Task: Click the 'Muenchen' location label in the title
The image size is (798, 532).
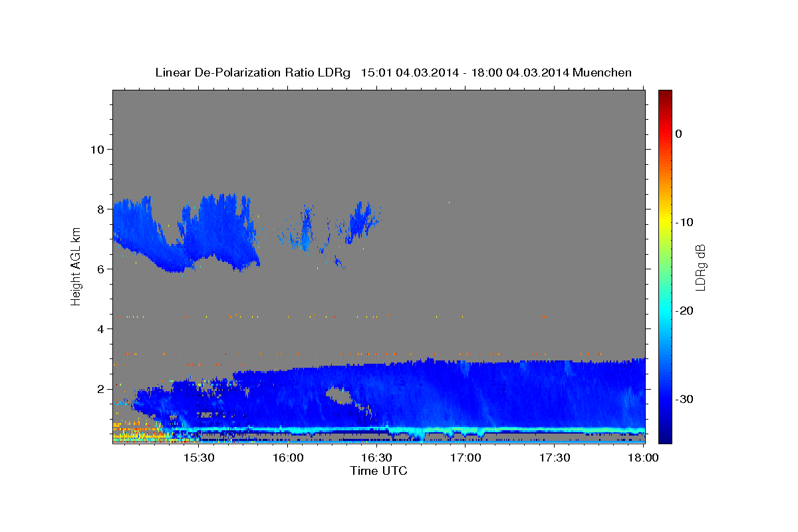Action: point(602,72)
